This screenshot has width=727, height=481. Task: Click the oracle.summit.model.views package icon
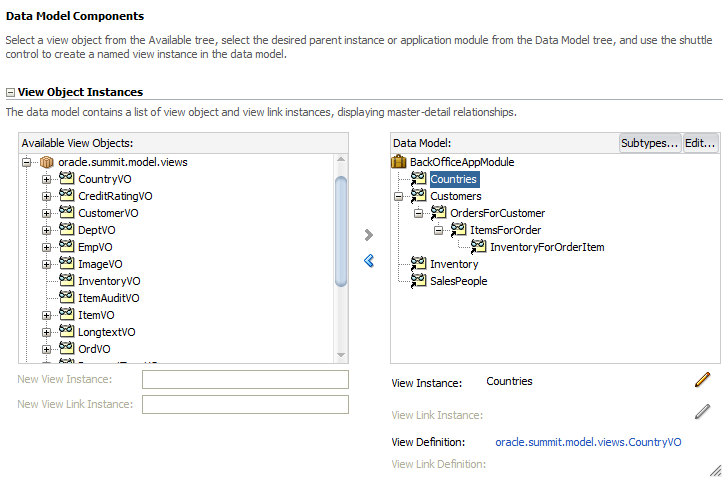point(47,162)
